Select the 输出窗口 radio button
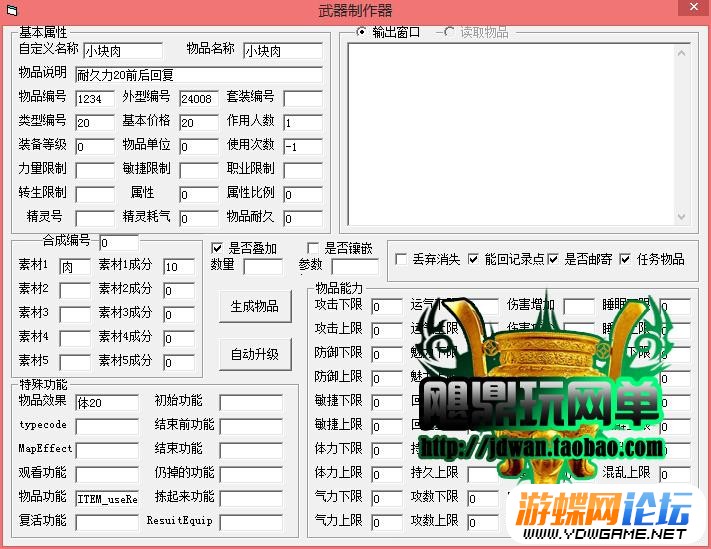711x549 pixels. (361, 32)
